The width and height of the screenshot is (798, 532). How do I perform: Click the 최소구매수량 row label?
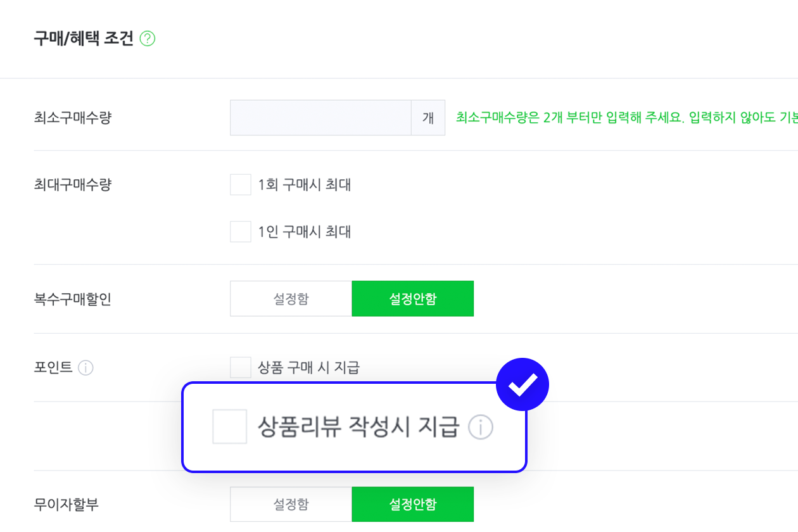[72, 118]
